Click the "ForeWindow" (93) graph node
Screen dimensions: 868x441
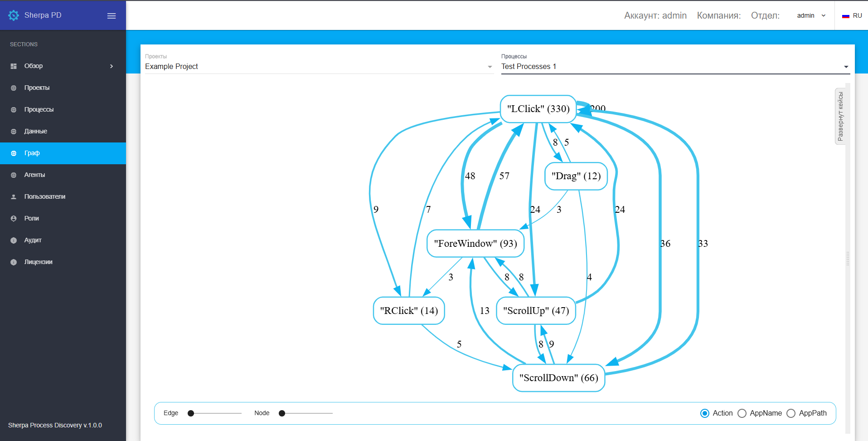click(475, 244)
